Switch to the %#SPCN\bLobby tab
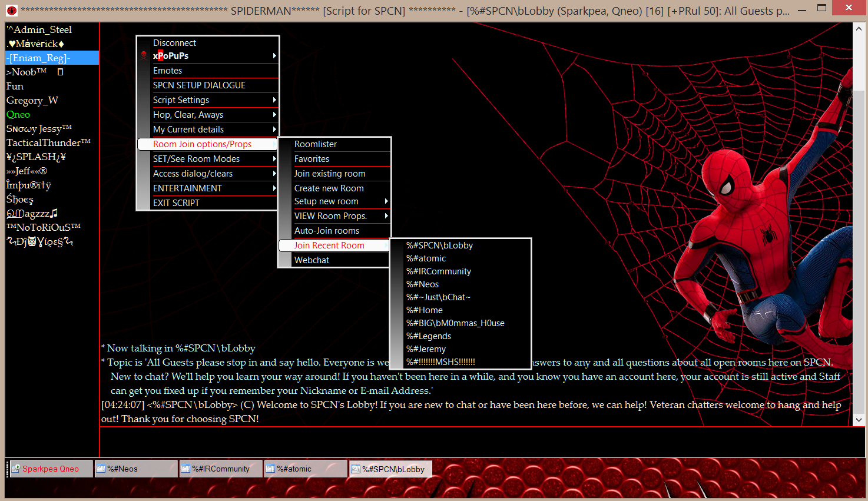 pyautogui.click(x=391, y=469)
